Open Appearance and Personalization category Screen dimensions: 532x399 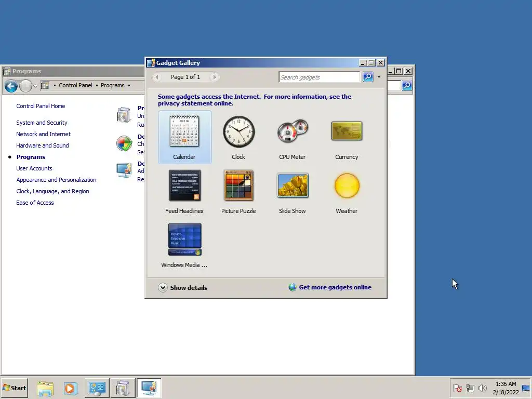(x=56, y=180)
